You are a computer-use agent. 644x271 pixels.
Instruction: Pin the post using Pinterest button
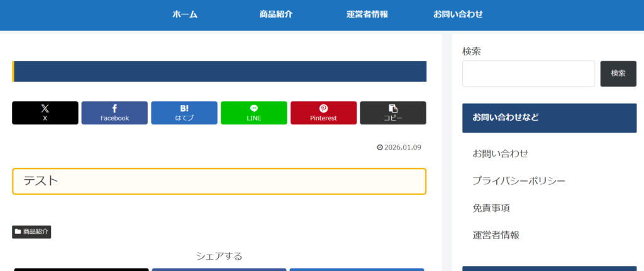(x=323, y=113)
